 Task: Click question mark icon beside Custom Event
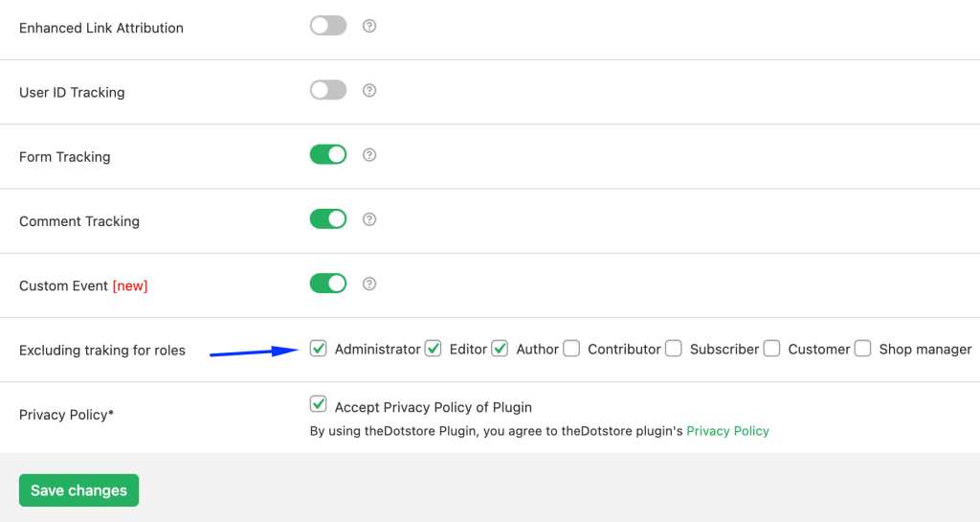(369, 284)
